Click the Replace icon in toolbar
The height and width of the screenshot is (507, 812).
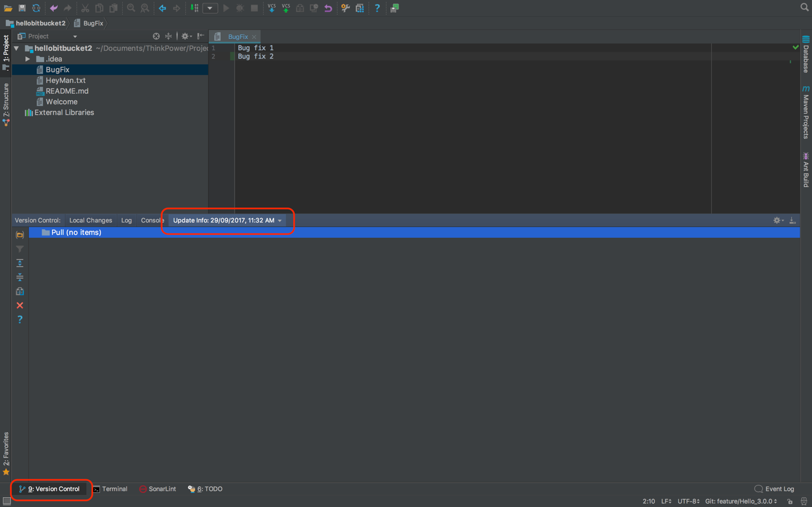[145, 8]
